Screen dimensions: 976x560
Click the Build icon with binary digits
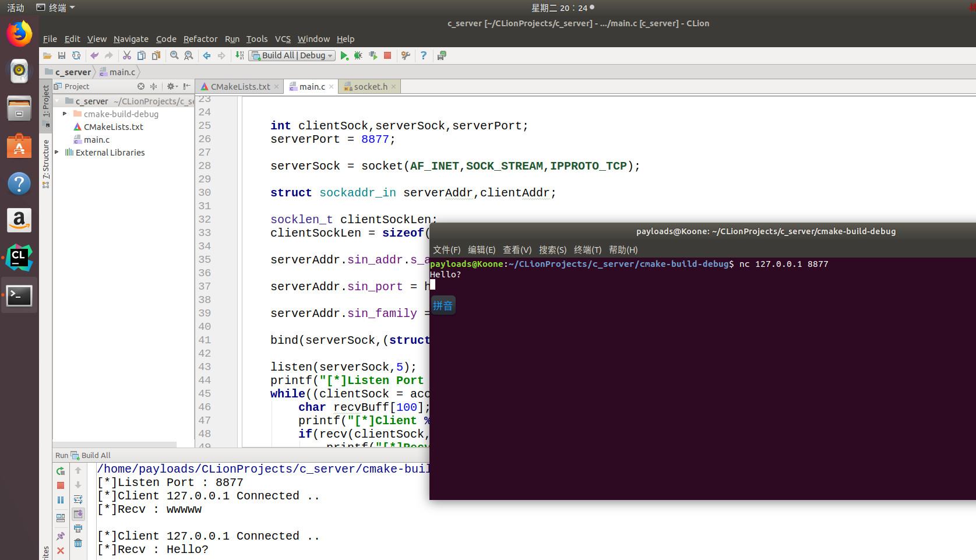click(x=239, y=55)
